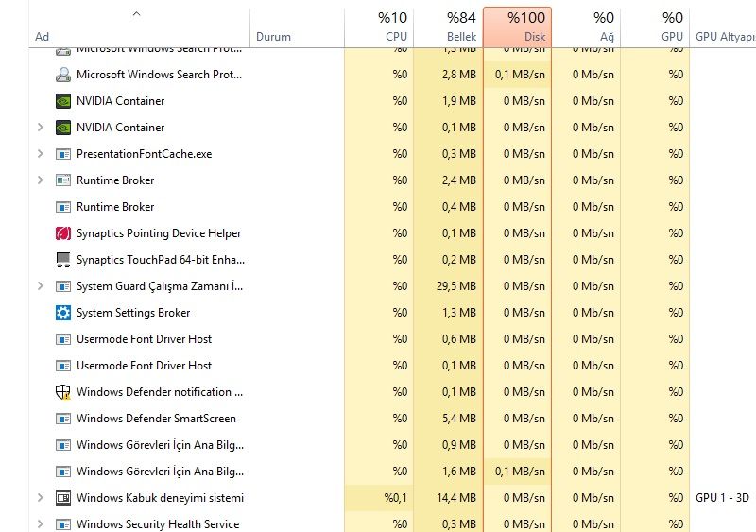Select the Windows Defender notification ... name
The height and width of the screenshot is (532, 756).
click(x=160, y=392)
